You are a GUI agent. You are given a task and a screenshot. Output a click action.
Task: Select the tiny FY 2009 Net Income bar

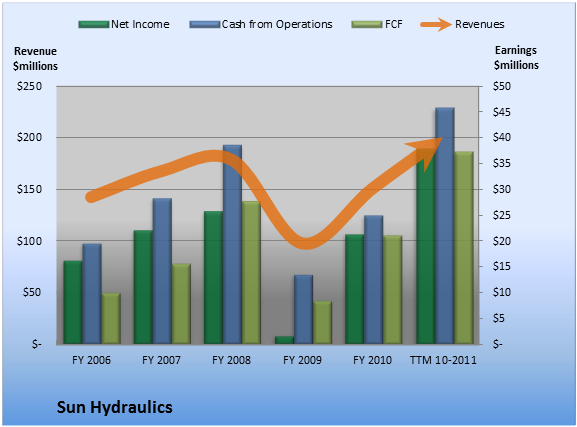[x=284, y=340]
